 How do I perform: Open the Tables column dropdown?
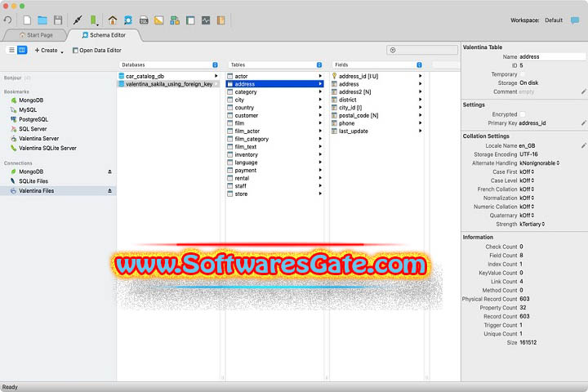tap(319, 65)
